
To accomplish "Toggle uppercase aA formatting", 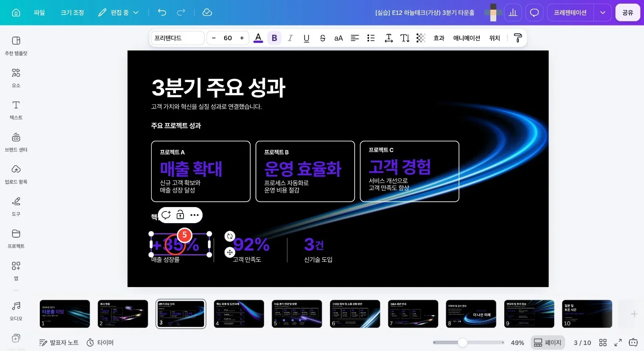I will pos(339,38).
